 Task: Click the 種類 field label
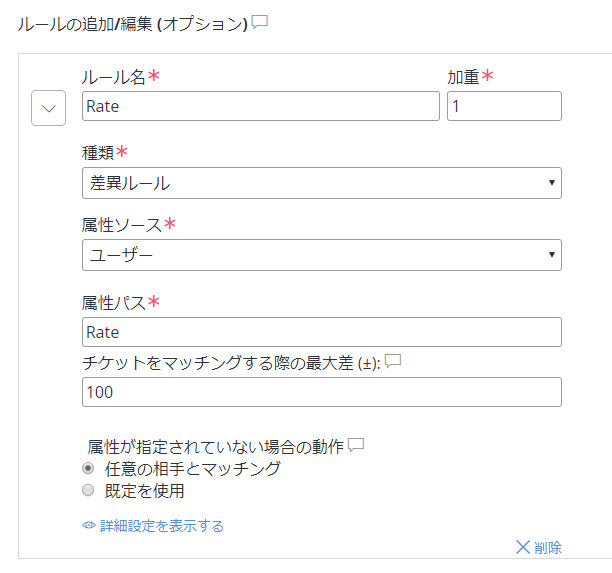pyautogui.click(x=98, y=153)
